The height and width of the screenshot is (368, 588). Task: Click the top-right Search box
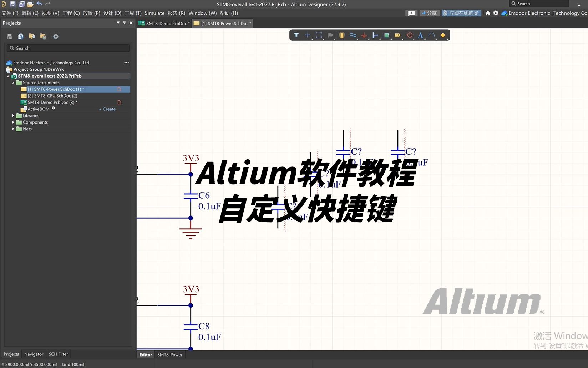tap(539, 4)
